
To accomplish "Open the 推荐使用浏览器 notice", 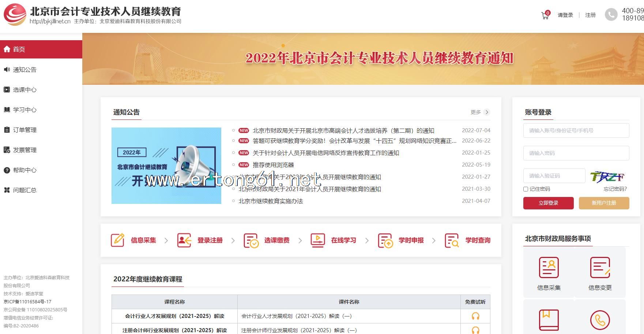I will [x=273, y=165].
